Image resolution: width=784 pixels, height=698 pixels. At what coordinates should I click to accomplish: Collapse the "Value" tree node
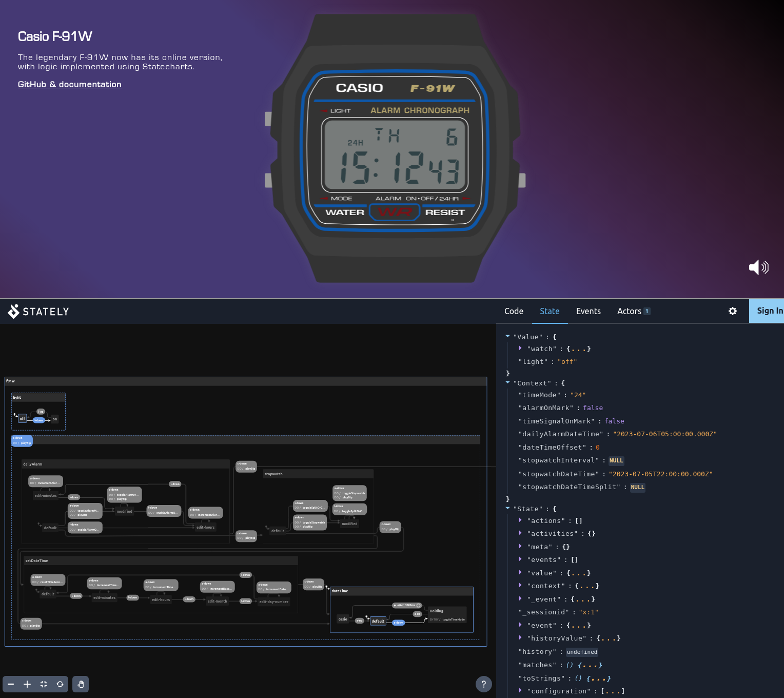click(x=507, y=337)
